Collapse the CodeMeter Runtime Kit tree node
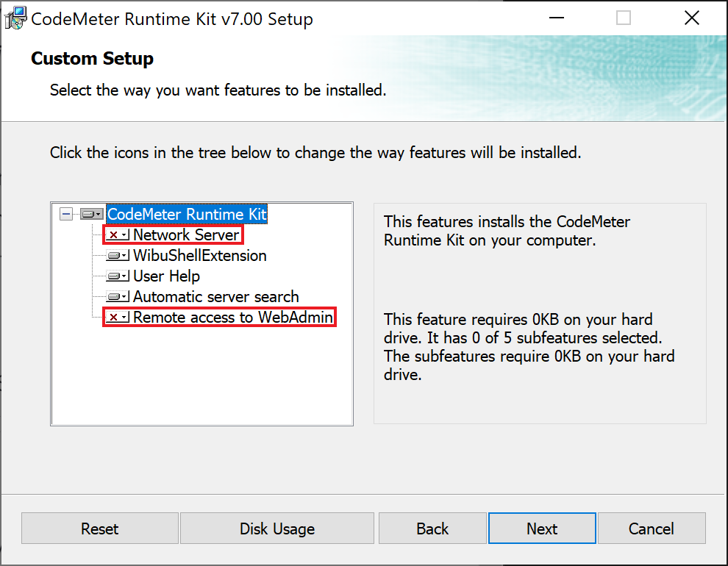Screen dimensions: 728x566 [66, 214]
